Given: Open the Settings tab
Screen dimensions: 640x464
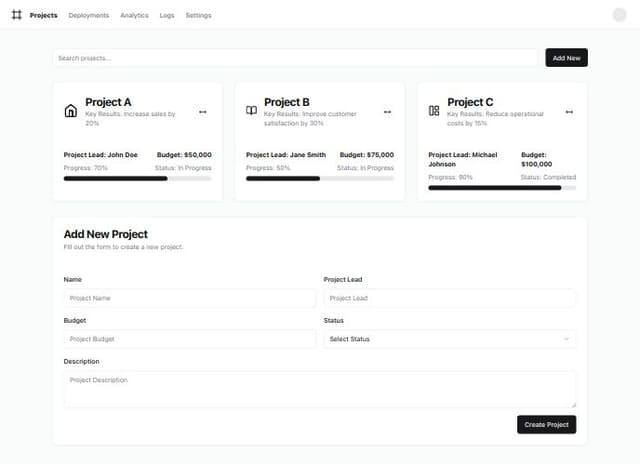Looking at the screenshot, I should pyautogui.click(x=198, y=15).
